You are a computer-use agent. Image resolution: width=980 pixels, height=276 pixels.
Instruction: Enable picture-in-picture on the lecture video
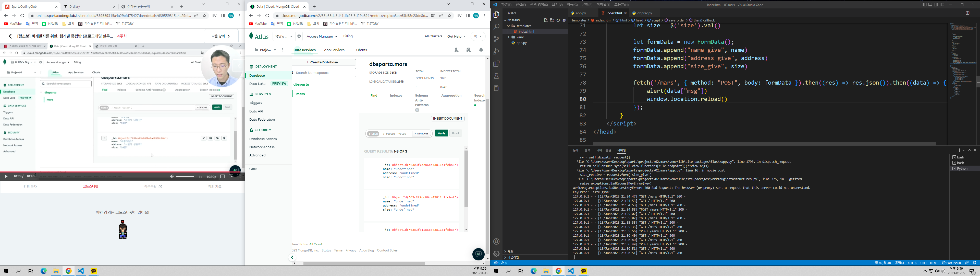(231, 177)
